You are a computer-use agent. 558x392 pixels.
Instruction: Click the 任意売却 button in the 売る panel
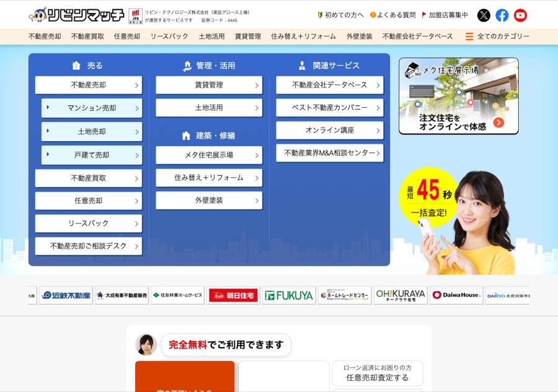tap(89, 201)
